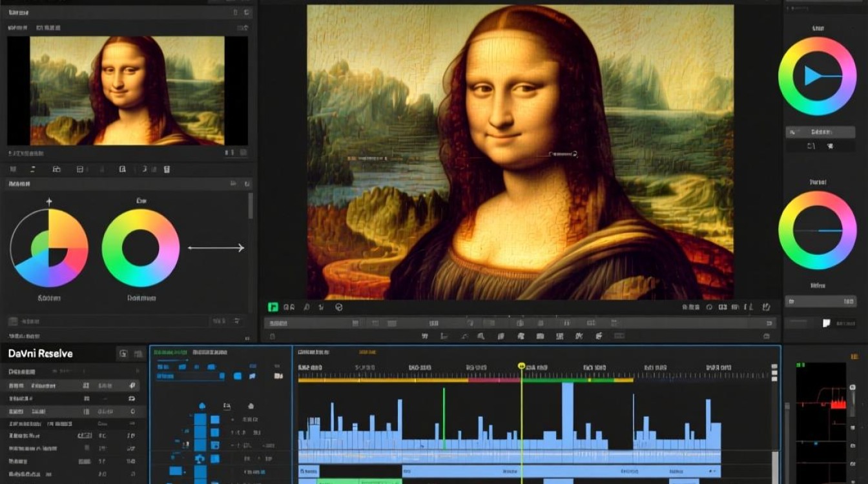This screenshot has width=868, height=484.
Task: Toggle the circle icon in the third list row
Action: (x=132, y=411)
